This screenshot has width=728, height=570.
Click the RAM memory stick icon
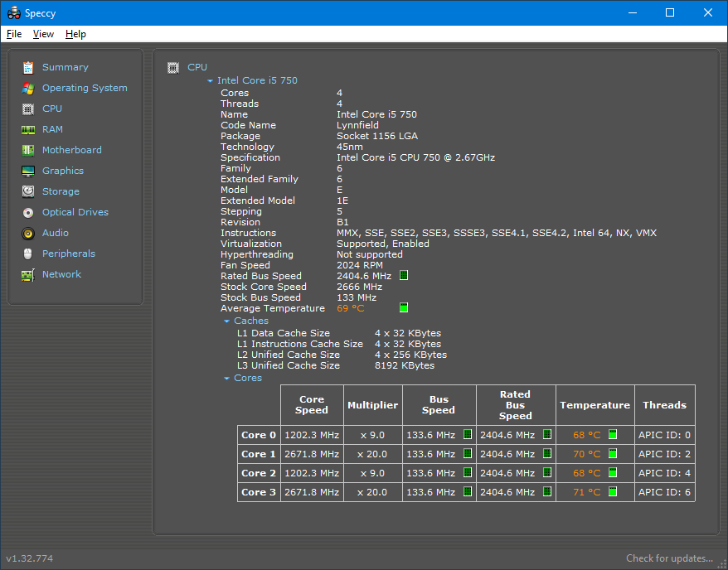(x=28, y=130)
